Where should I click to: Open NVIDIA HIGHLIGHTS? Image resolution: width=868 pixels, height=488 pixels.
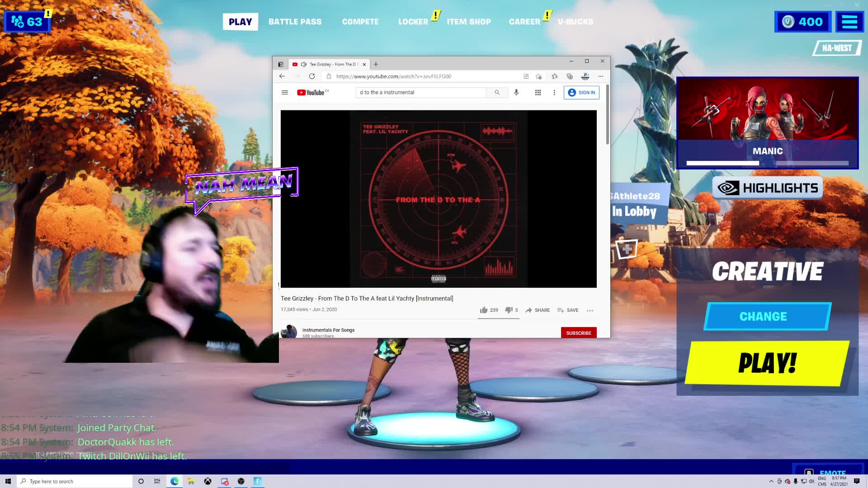[x=768, y=188]
